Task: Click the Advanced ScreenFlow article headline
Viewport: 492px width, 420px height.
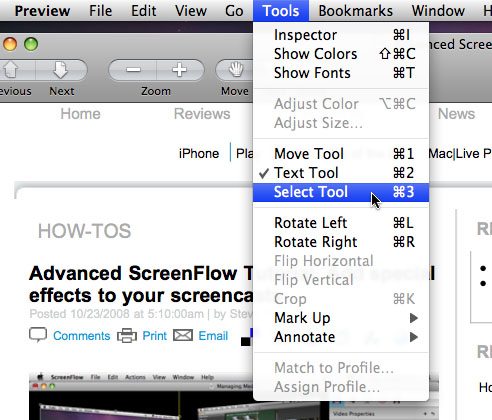Action: click(x=142, y=284)
